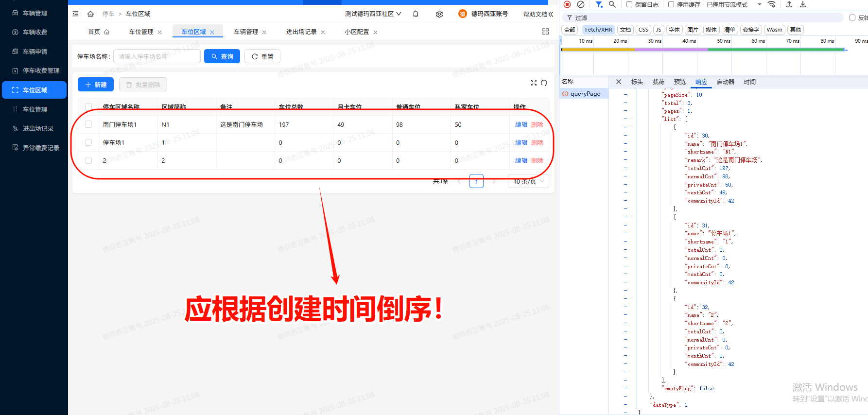Viewport: 868px width, 415px height.
Task: Toggle the DevTools network filter funnel icon
Action: click(x=599, y=4)
